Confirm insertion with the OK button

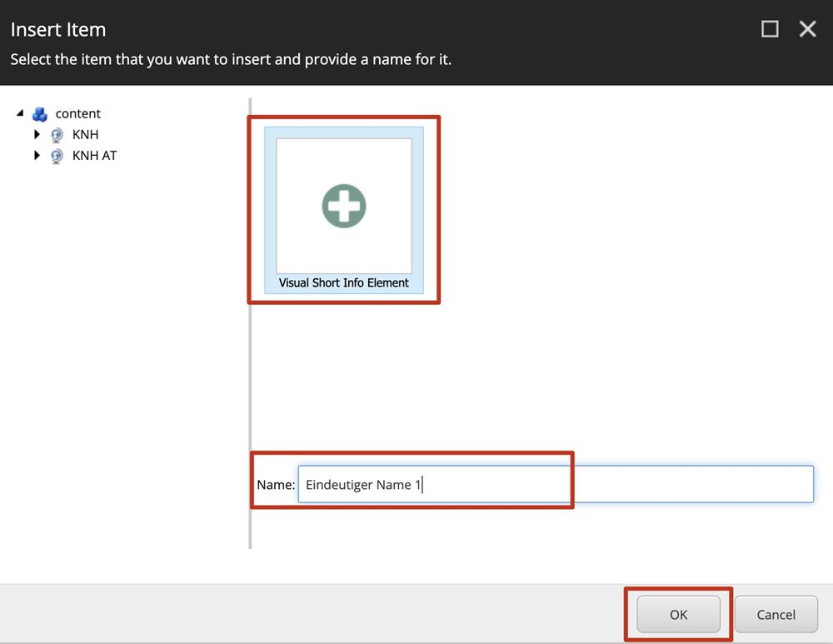click(678, 615)
